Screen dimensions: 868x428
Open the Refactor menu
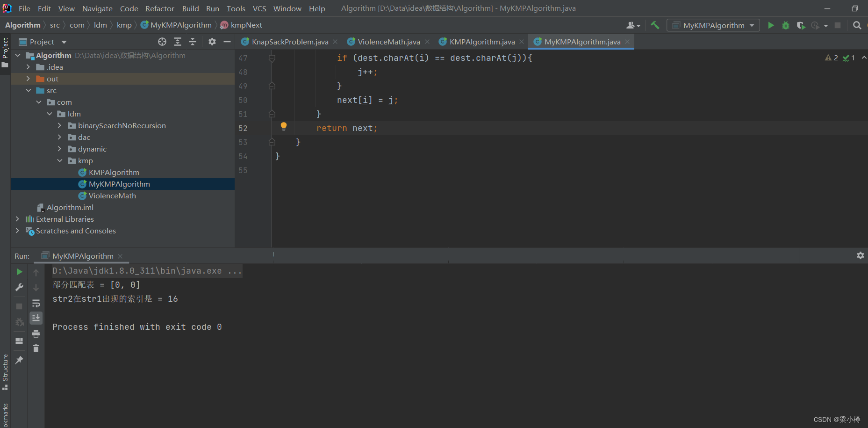click(x=159, y=8)
